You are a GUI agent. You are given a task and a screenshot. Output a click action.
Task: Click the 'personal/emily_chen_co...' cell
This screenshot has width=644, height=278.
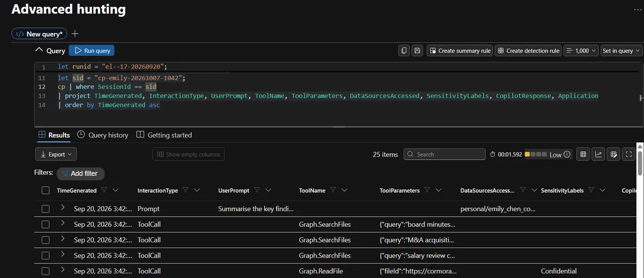coord(497,209)
